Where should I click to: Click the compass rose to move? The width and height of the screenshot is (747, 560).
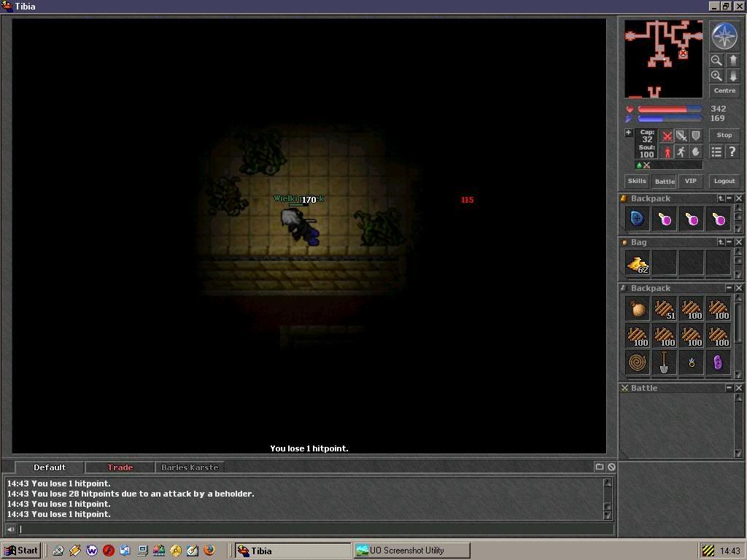[724, 36]
